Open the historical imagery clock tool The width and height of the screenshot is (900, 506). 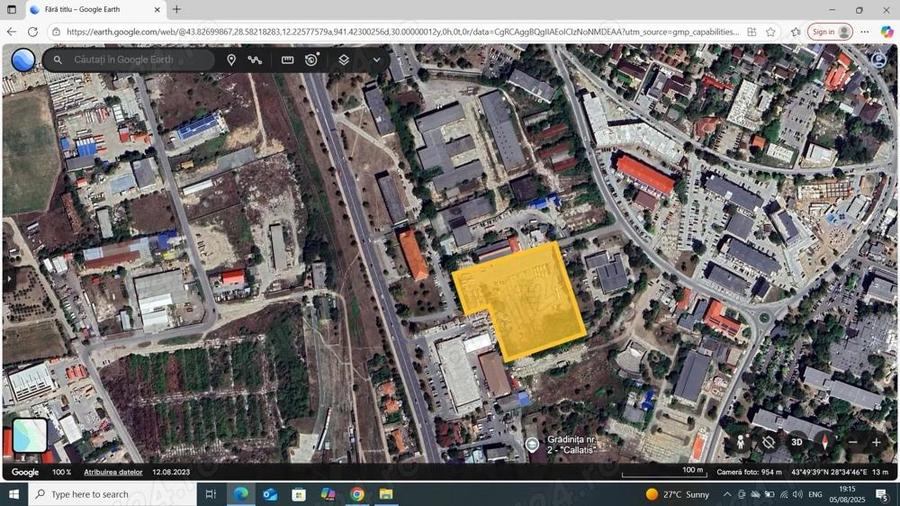pyautogui.click(x=312, y=60)
